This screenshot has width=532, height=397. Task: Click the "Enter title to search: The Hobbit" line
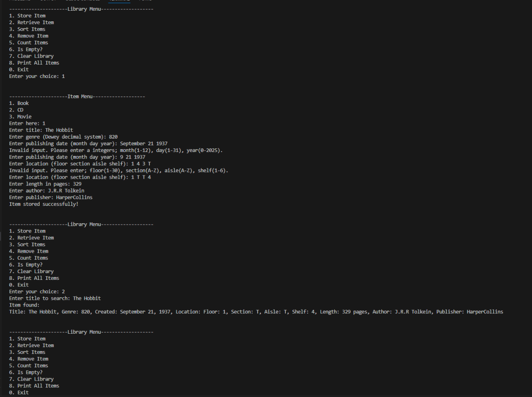(x=55, y=298)
